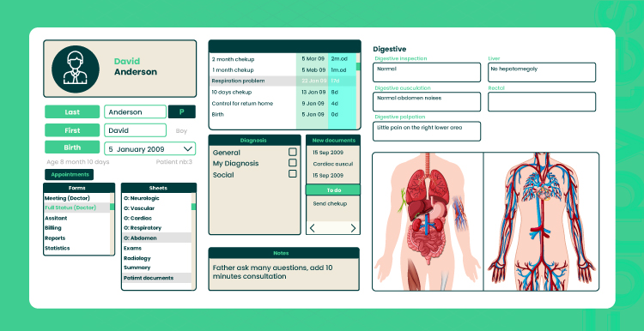Viewport: 644px width, 331px height.
Task: Click David Anderson's patient avatar icon
Action: (x=76, y=69)
